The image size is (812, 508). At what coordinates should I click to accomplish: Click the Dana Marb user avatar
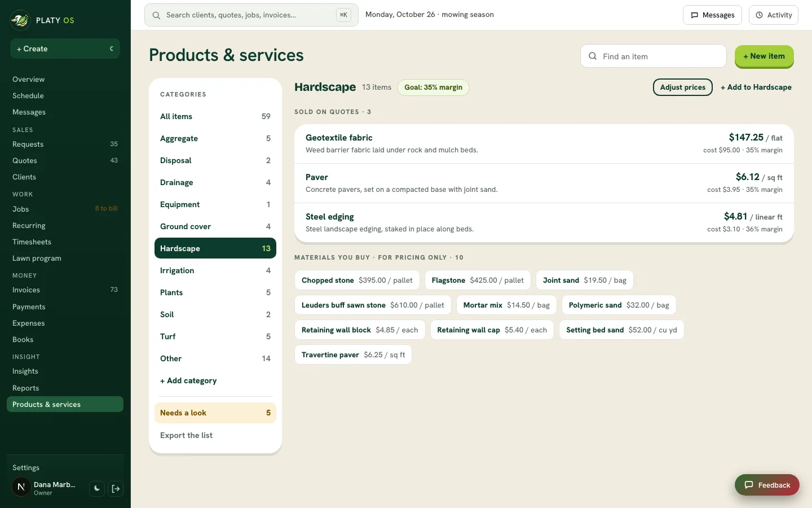pos(21,487)
